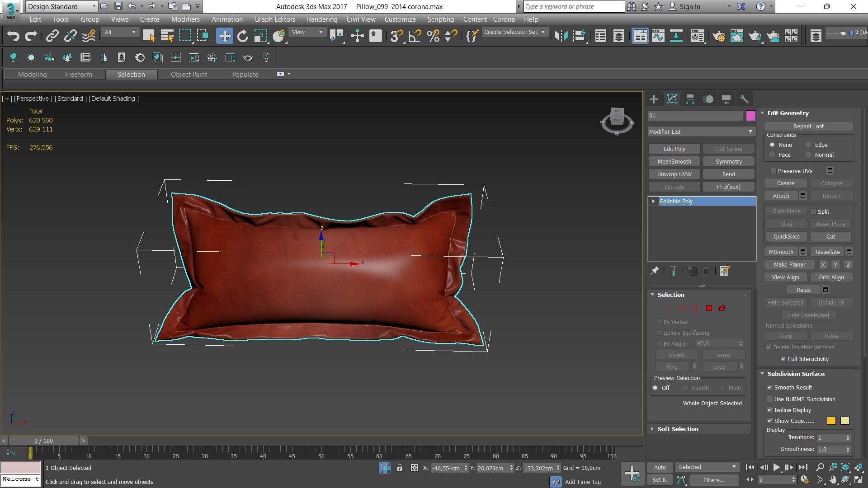Image resolution: width=868 pixels, height=488 pixels.
Task: Activate the Unlink Selection tool
Action: tap(70, 36)
